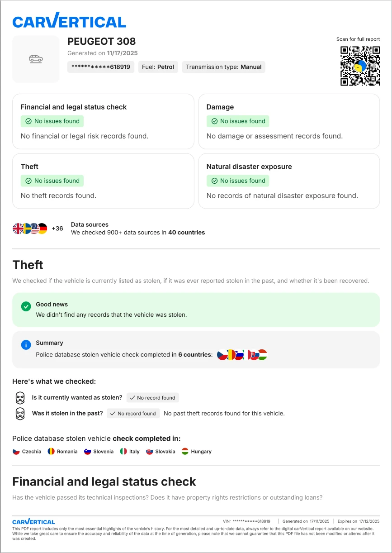The height and width of the screenshot is (553, 392).
Task: Click the +36 data sources country count
Action: (x=57, y=229)
